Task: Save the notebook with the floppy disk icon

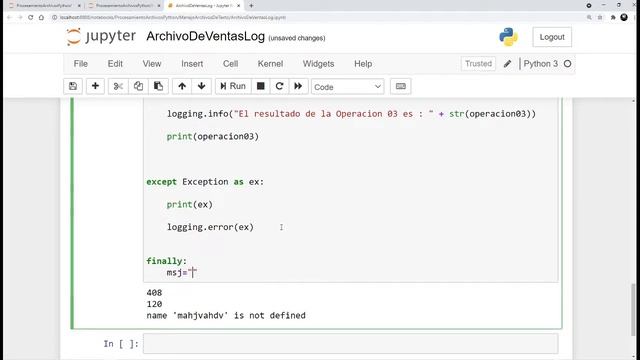Action: point(73,86)
